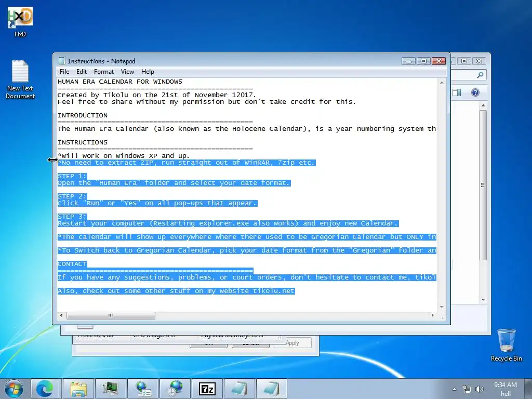Launch Microsoft Edge from the taskbar
Screen dimensions: 532x399
click(45, 389)
